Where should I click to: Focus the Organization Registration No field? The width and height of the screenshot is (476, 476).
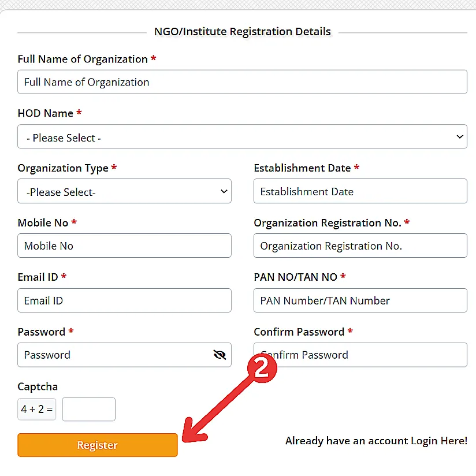click(360, 246)
